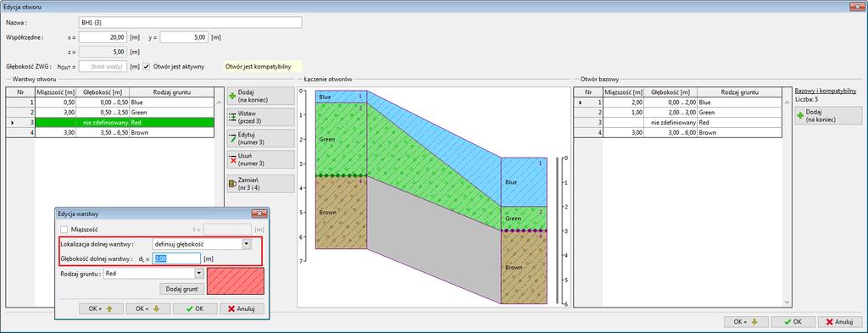Toggle the Otwór jest aktywny checkbox
Viewport: 868px width, 333px height.
(146, 66)
